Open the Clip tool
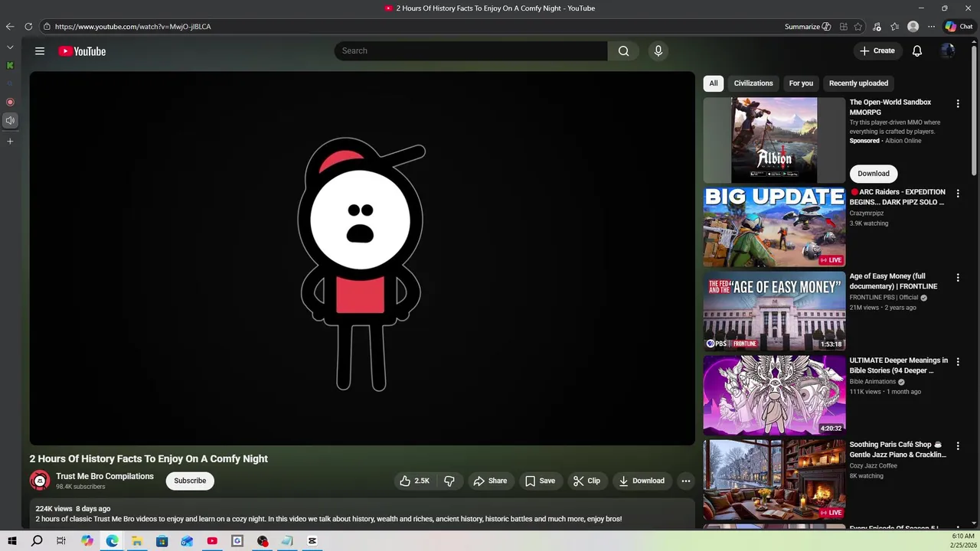The height and width of the screenshot is (551, 980). coord(587,481)
